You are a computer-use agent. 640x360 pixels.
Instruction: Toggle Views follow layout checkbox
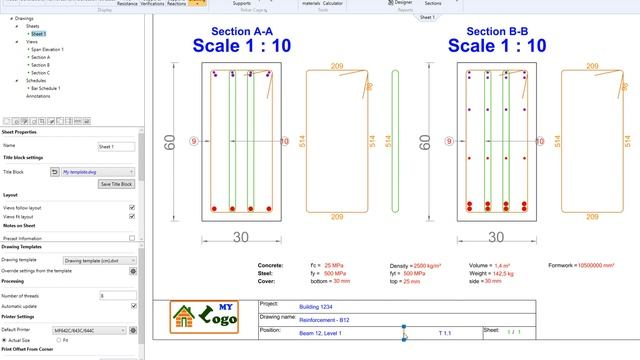(132, 207)
